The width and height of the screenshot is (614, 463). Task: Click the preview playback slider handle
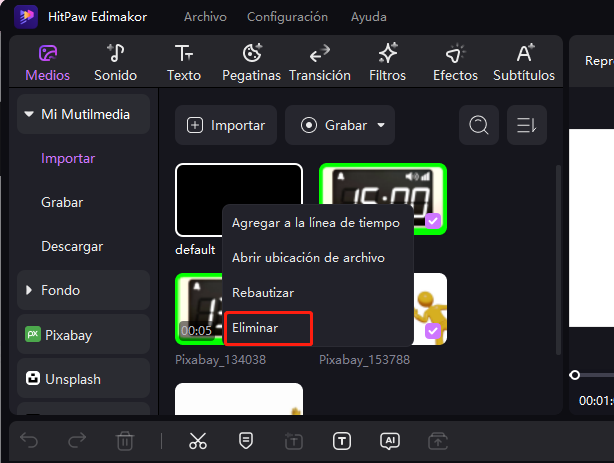coord(574,375)
